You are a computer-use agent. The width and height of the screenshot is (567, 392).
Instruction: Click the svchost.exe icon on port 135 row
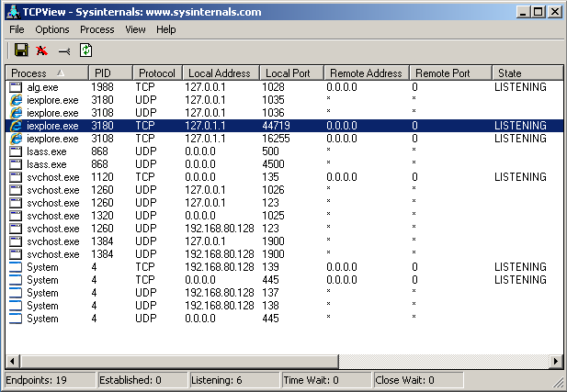click(x=16, y=177)
